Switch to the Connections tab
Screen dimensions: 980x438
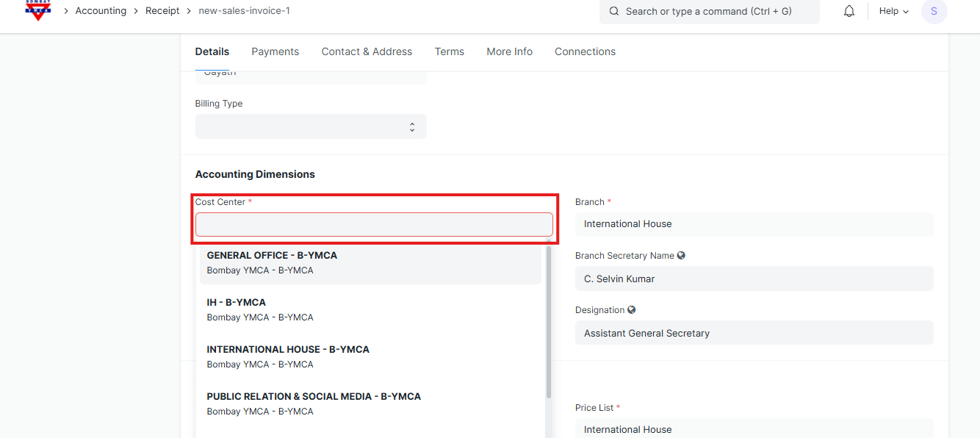[585, 51]
